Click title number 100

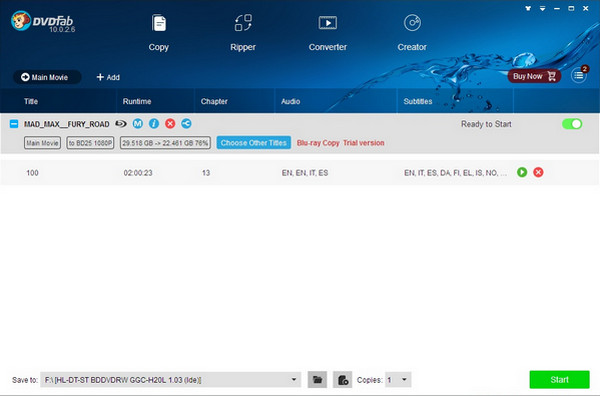tap(33, 173)
